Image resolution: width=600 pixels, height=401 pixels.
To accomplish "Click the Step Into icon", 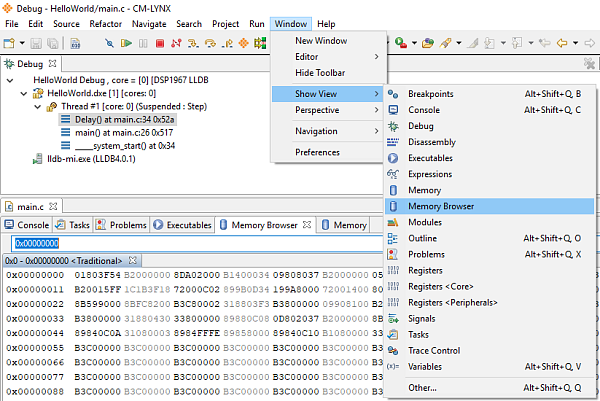I will pos(193,43).
